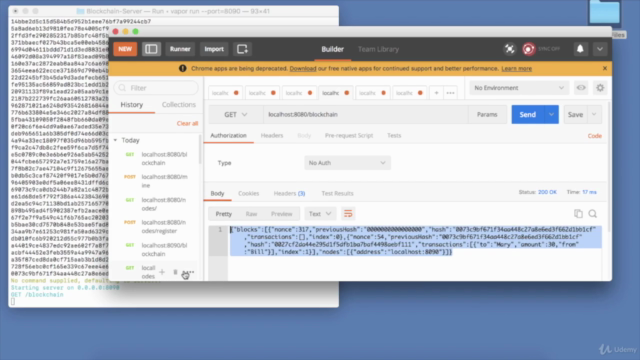
Task: Save the request
Action: (576, 115)
